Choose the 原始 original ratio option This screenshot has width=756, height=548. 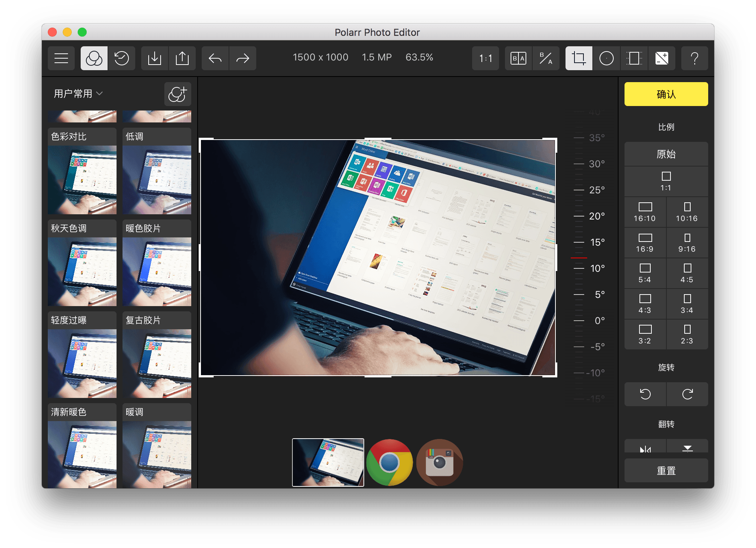click(x=666, y=154)
